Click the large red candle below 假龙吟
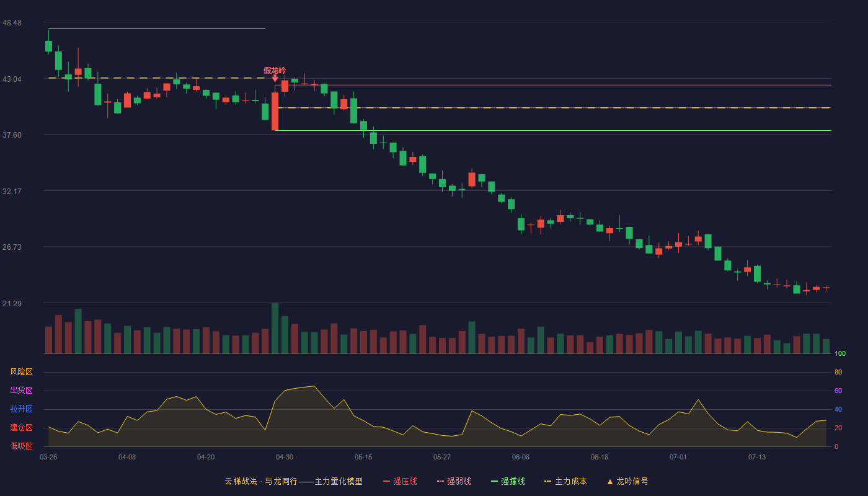The height and width of the screenshot is (496, 868). [x=275, y=112]
